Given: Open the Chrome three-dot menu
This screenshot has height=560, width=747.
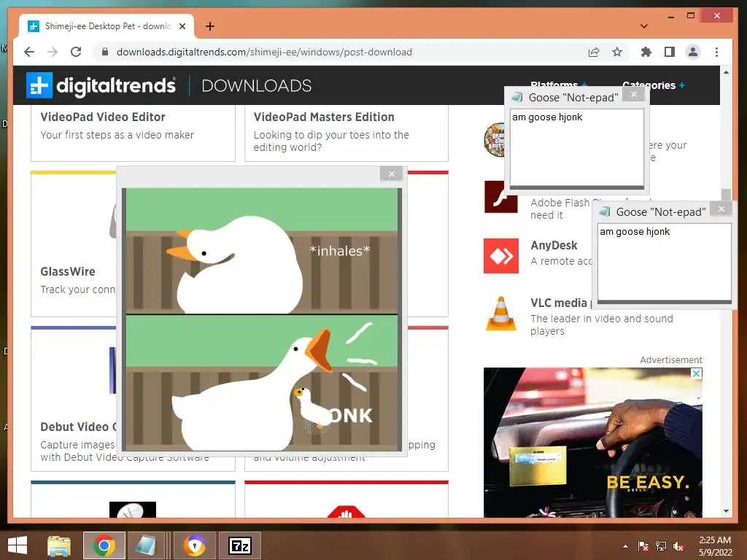Looking at the screenshot, I should 716,52.
